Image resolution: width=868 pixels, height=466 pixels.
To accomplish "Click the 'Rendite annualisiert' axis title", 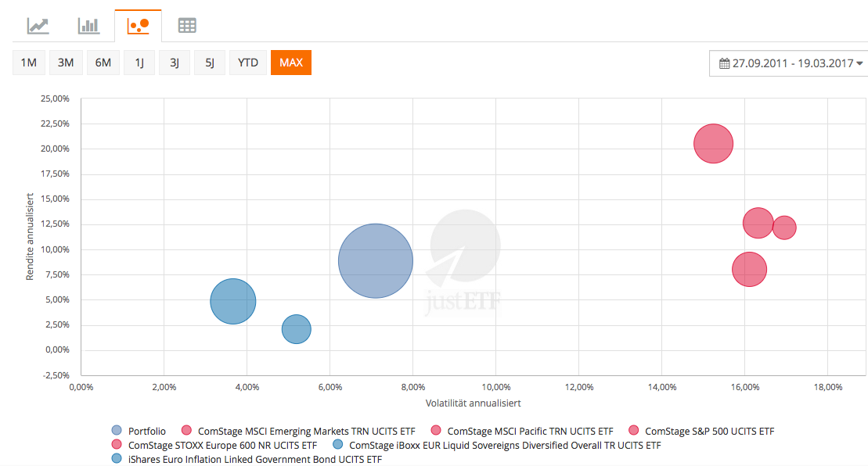I will [30, 237].
